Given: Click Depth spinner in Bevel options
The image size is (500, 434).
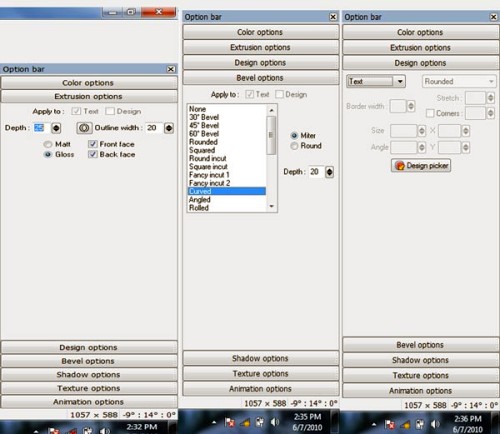Looking at the screenshot, I should pos(329,172).
